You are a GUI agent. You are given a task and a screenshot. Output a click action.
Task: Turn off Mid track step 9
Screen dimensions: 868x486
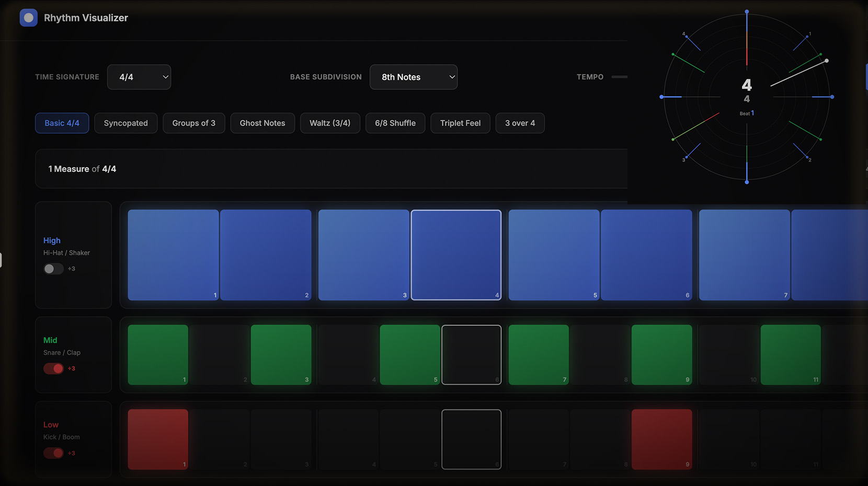(x=662, y=355)
